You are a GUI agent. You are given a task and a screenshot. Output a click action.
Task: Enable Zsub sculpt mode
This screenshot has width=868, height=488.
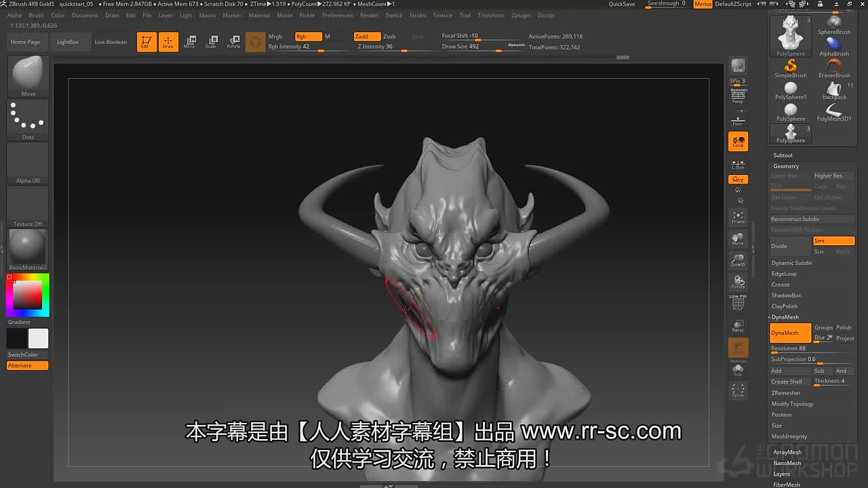click(389, 37)
